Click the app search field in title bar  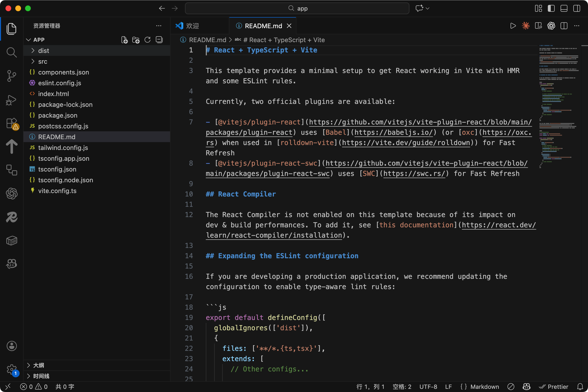[297, 8]
